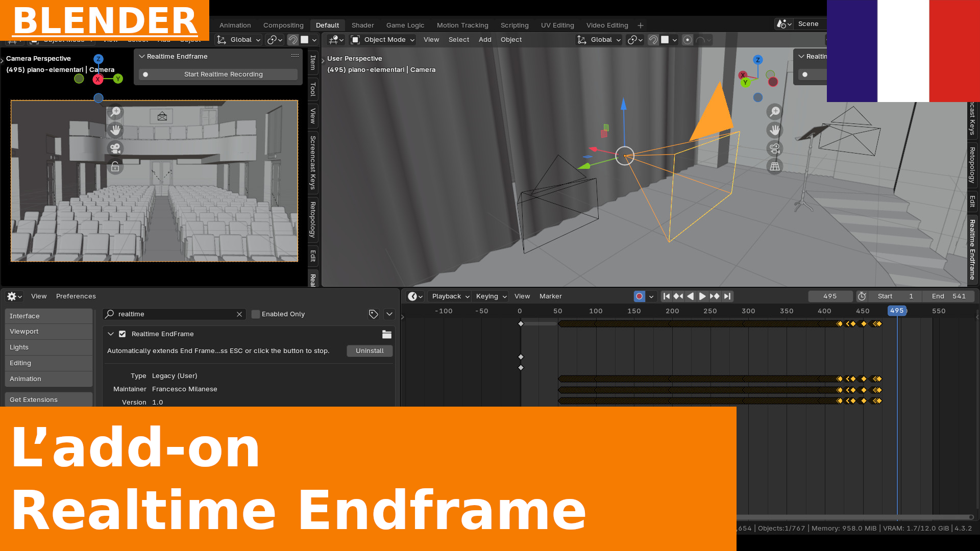
Task: Disable the Realtime EndFrame add-on checkbox
Action: click(122, 334)
